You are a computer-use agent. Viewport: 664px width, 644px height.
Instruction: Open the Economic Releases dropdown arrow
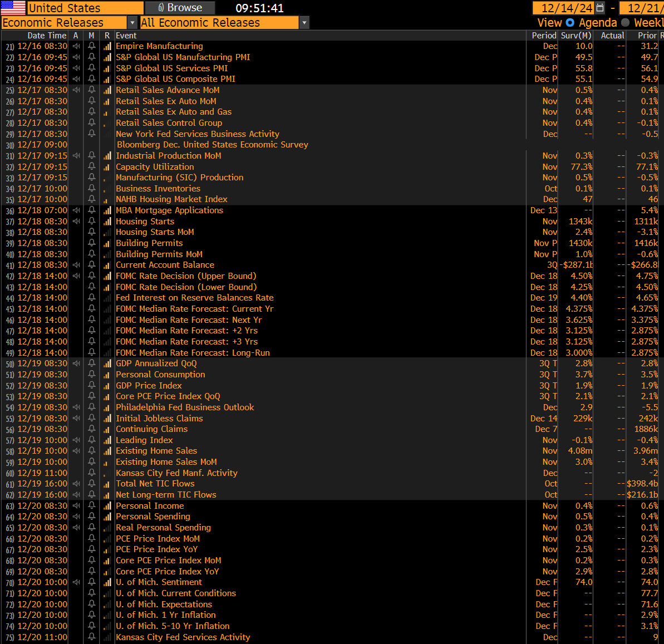coord(132,23)
